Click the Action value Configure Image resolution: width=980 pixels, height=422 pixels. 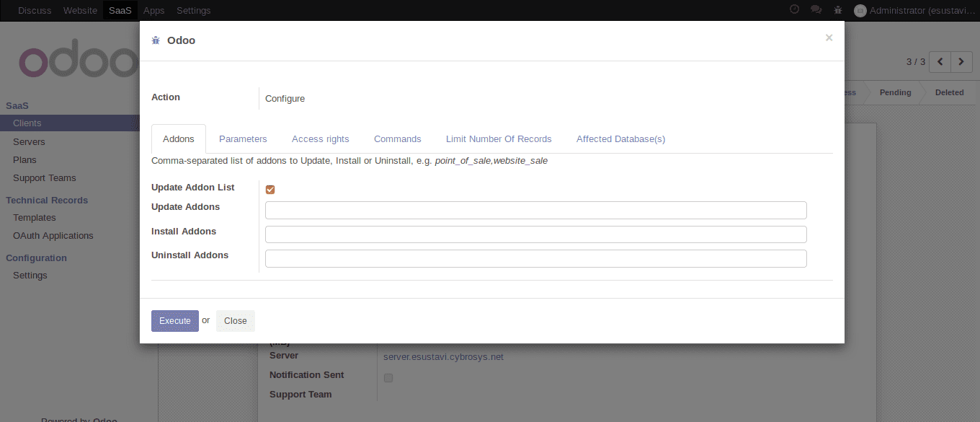(285, 98)
